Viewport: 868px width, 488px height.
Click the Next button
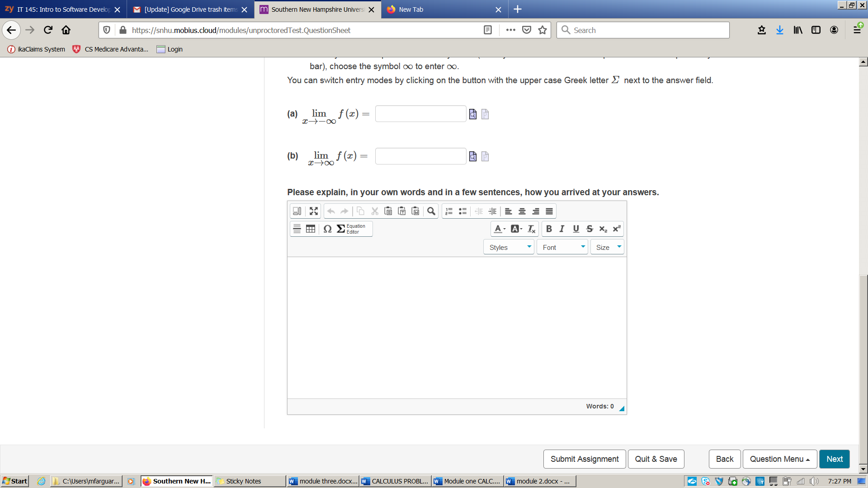835,459
